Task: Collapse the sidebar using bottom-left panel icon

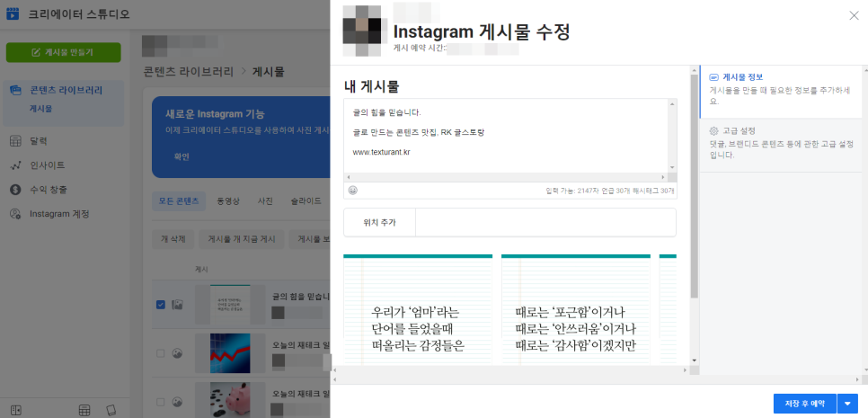Action: [x=15, y=410]
